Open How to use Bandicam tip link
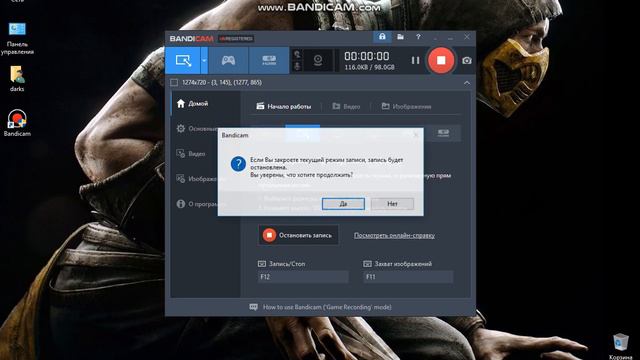 [x=327, y=307]
